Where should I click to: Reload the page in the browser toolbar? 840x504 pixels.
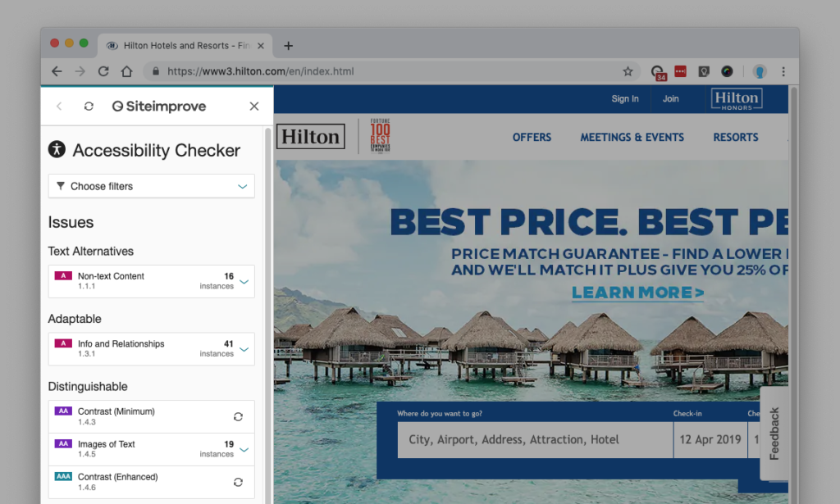tap(103, 71)
